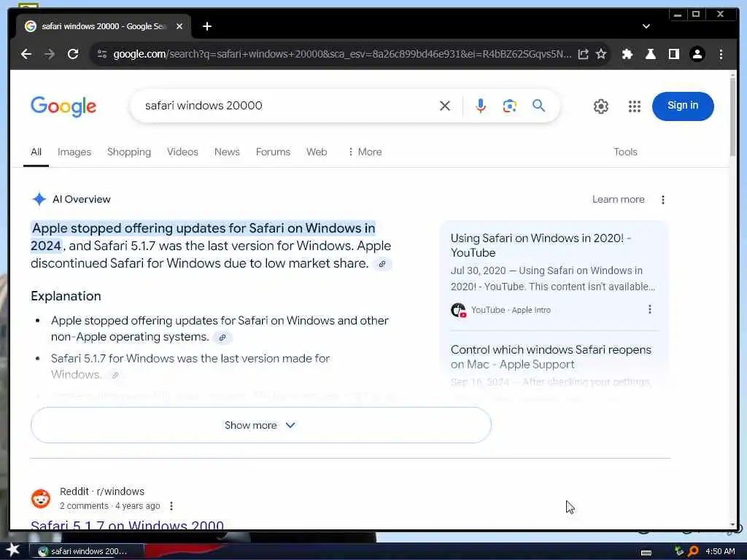747x560 pixels.
Task: Start voice search with microphone
Action: [481, 106]
